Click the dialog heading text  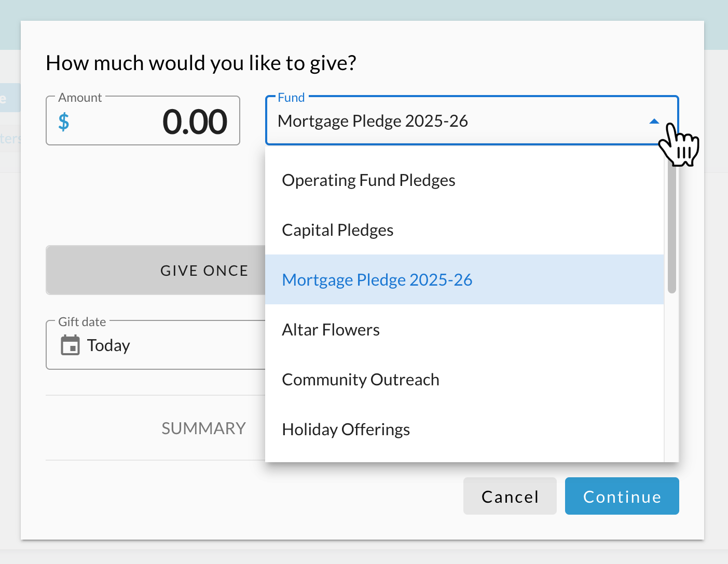point(201,63)
